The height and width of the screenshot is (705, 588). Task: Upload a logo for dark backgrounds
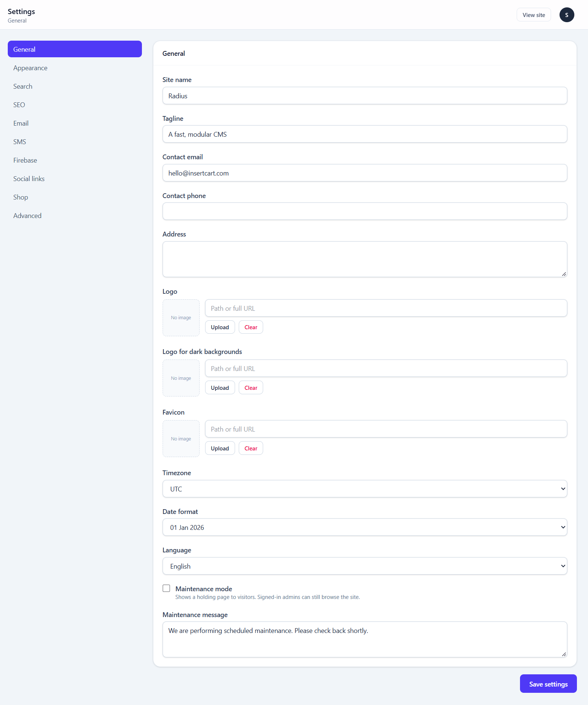tap(220, 388)
